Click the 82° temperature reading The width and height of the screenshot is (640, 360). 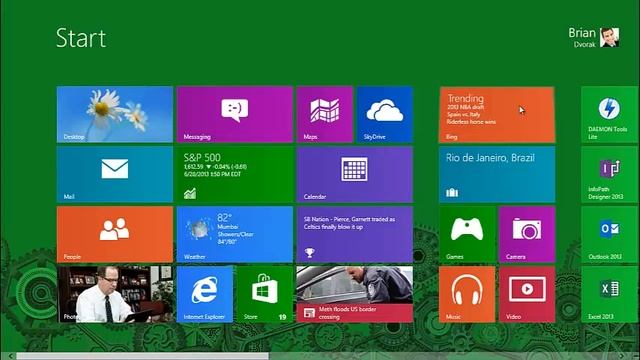click(x=224, y=218)
